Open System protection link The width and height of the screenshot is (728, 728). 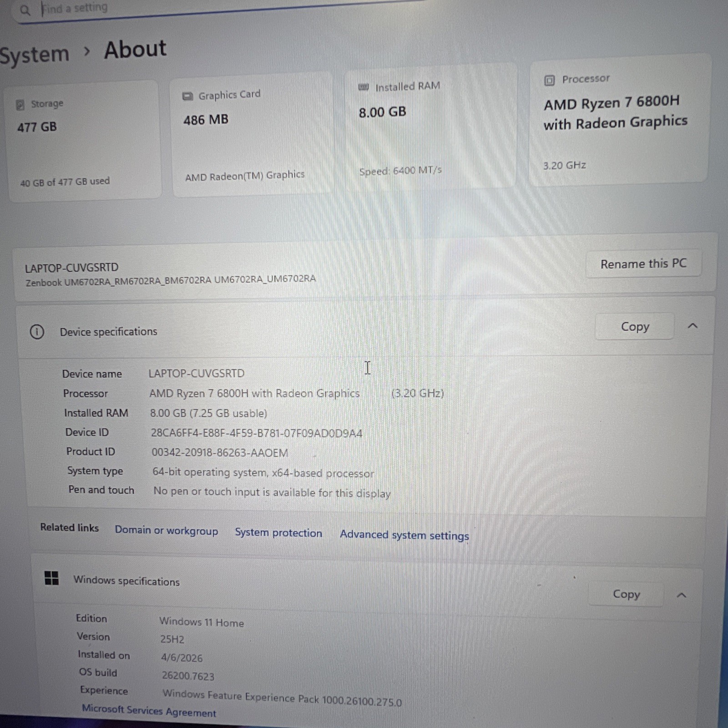[x=278, y=533]
